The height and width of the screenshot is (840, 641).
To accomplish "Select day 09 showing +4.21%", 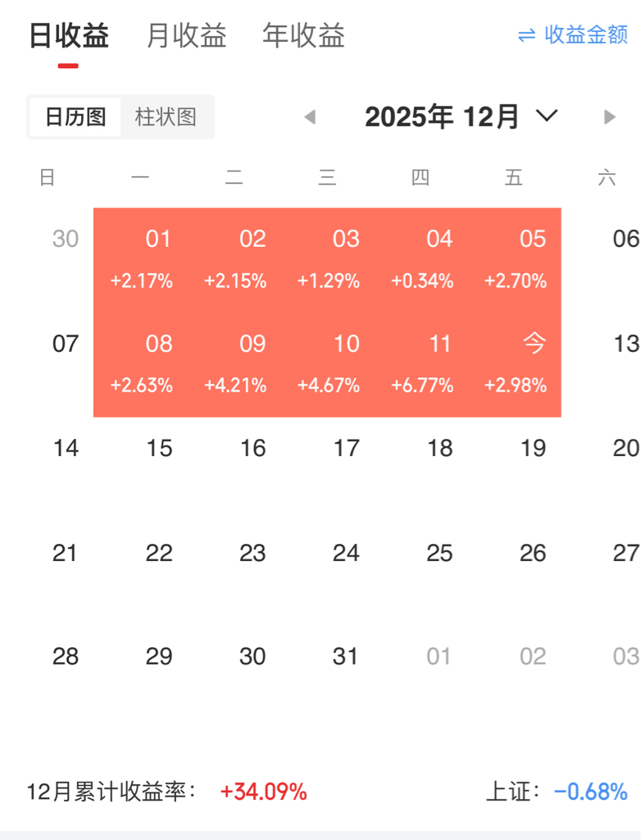I will click(235, 363).
